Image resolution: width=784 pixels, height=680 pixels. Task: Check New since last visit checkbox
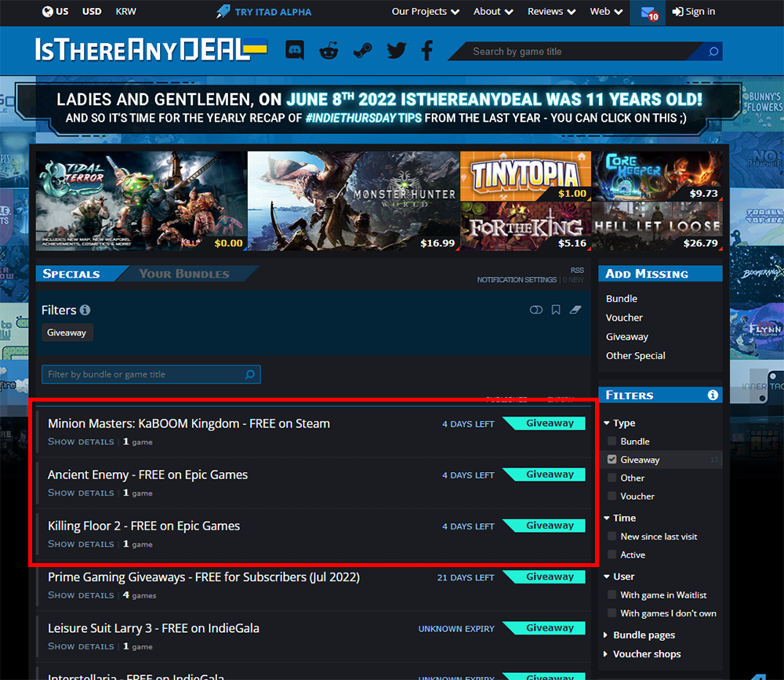(612, 536)
